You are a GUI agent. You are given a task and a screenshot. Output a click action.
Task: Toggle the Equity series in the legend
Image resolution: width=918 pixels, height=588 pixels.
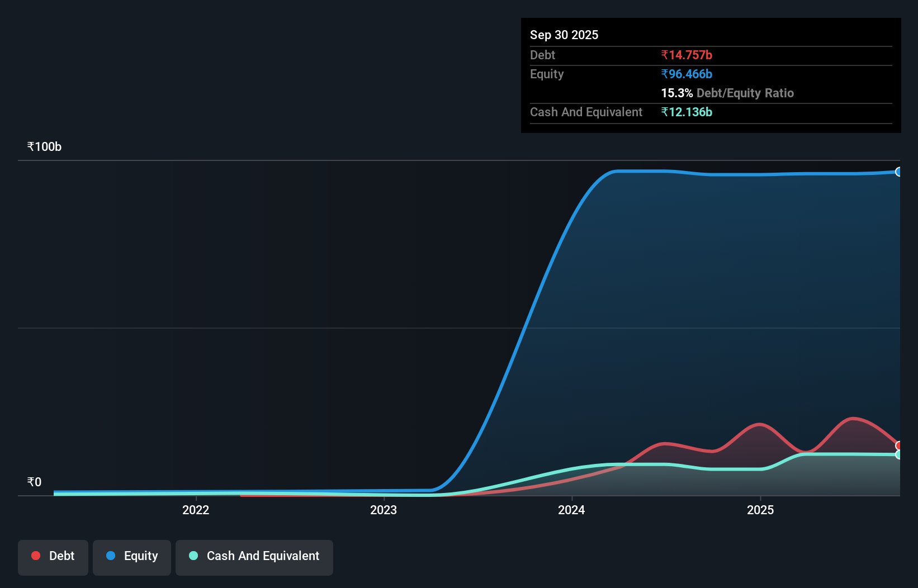pyautogui.click(x=131, y=556)
